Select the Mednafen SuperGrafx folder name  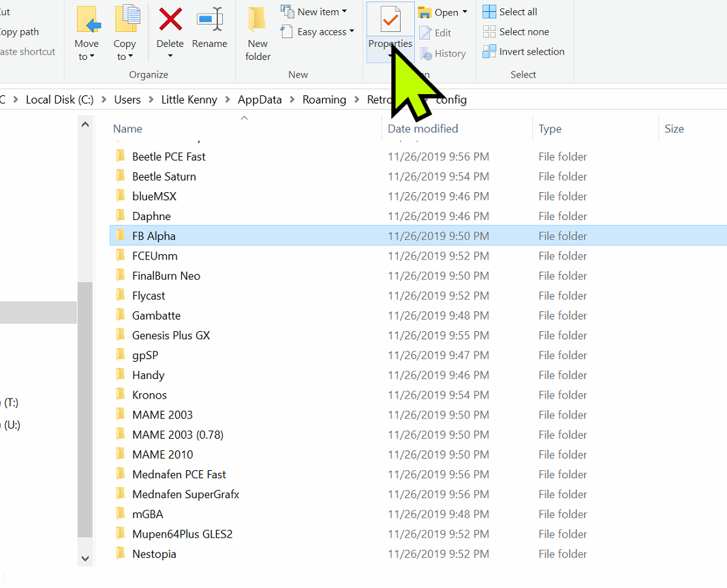coord(185,495)
